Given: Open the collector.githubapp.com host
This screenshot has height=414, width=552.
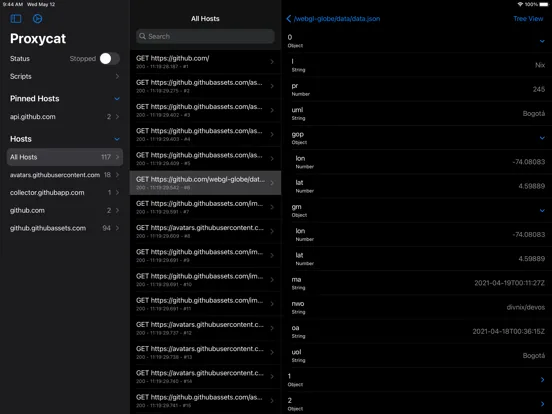Looking at the screenshot, I should click(65, 193).
